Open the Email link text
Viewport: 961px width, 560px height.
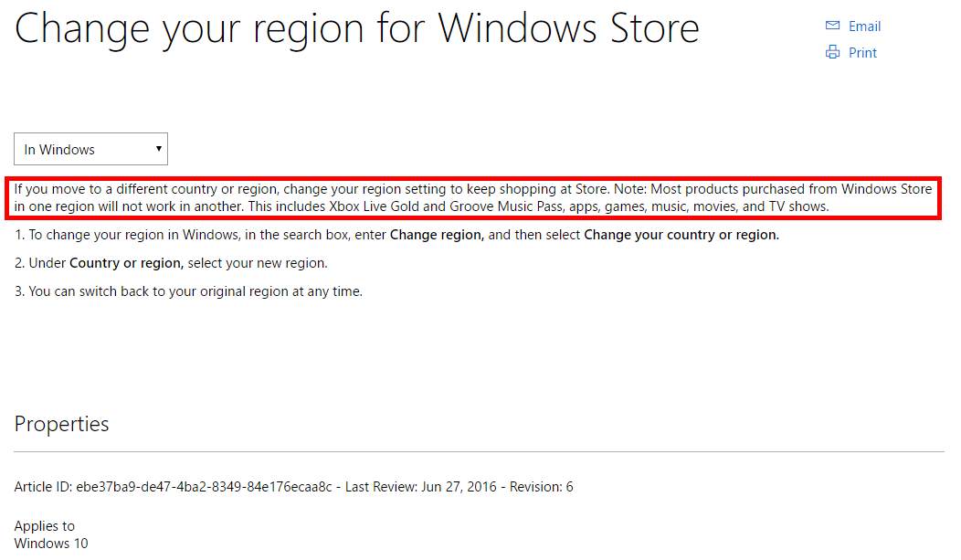pyautogui.click(x=864, y=26)
